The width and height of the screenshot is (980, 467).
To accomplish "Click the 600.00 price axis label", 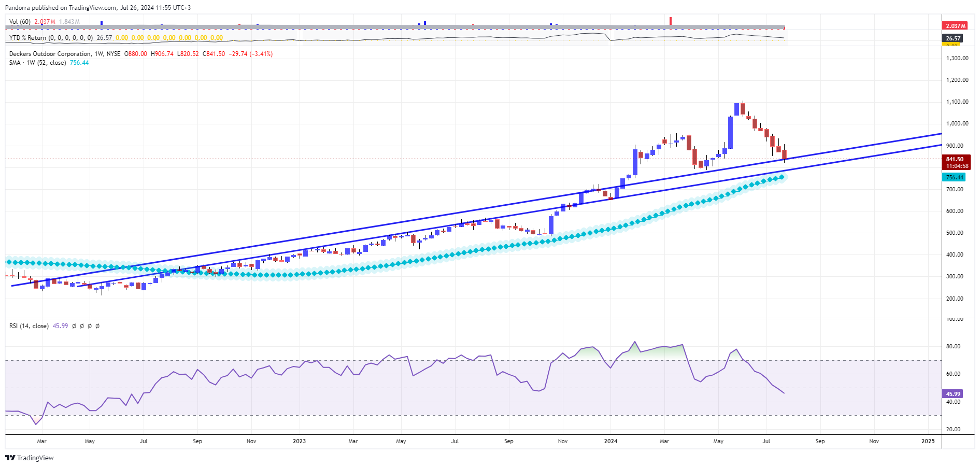I will (955, 211).
